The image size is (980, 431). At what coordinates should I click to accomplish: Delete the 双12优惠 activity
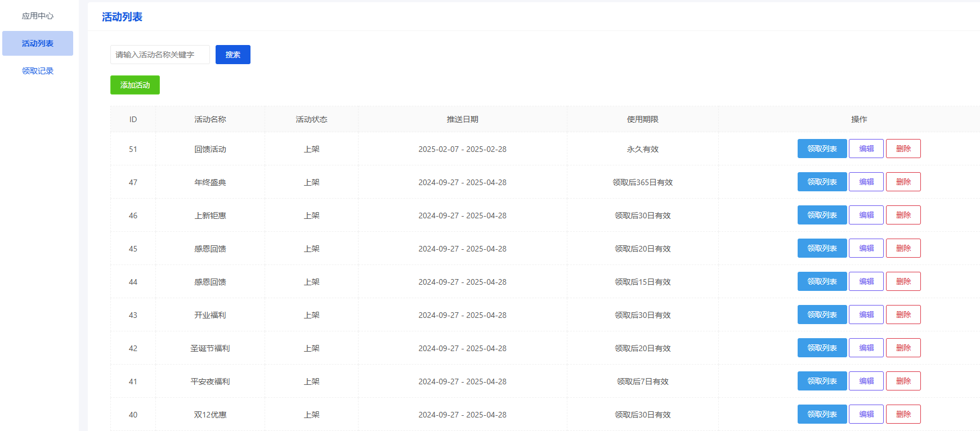point(903,414)
